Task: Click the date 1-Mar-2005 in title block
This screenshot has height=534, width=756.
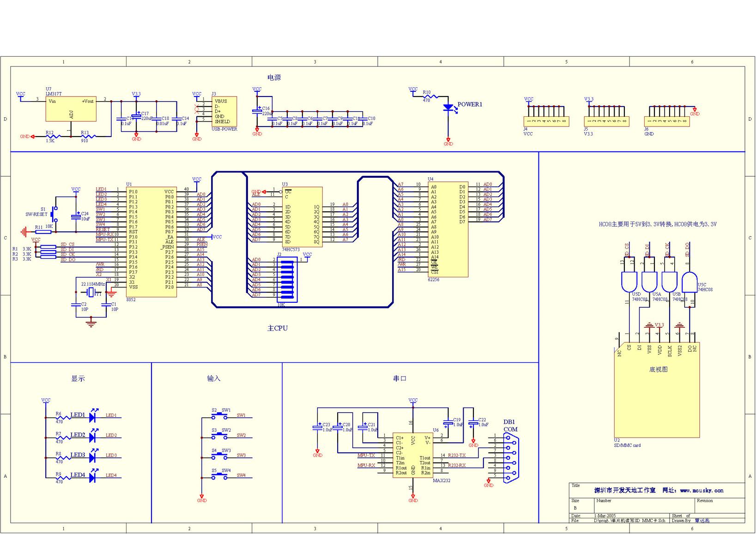Action: 605,516
